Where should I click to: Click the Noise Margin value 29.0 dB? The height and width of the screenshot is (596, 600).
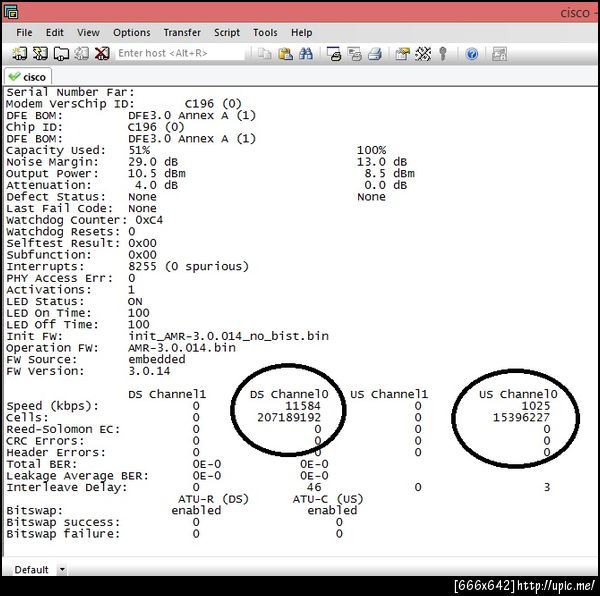click(x=153, y=162)
